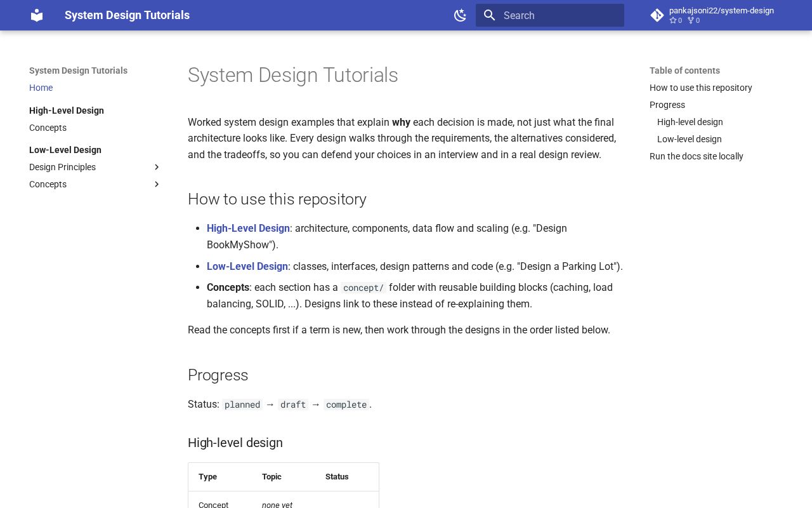Click the 'complete' status code label
812x508 pixels.
click(x=346, y=404)
